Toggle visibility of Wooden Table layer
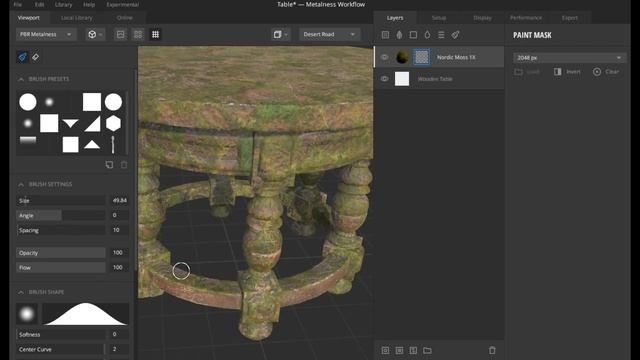 [x=384, y=79]
